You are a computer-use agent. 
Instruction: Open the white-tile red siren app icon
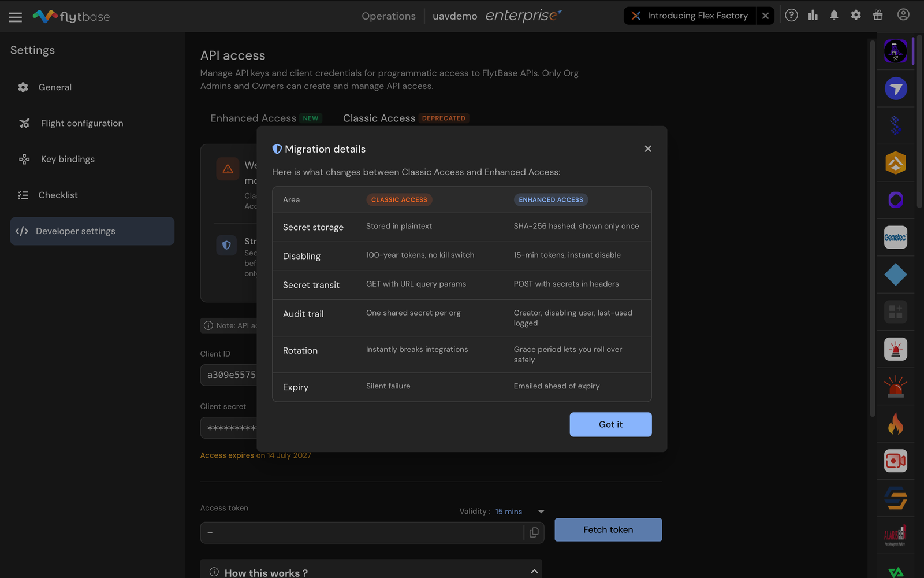896,349
